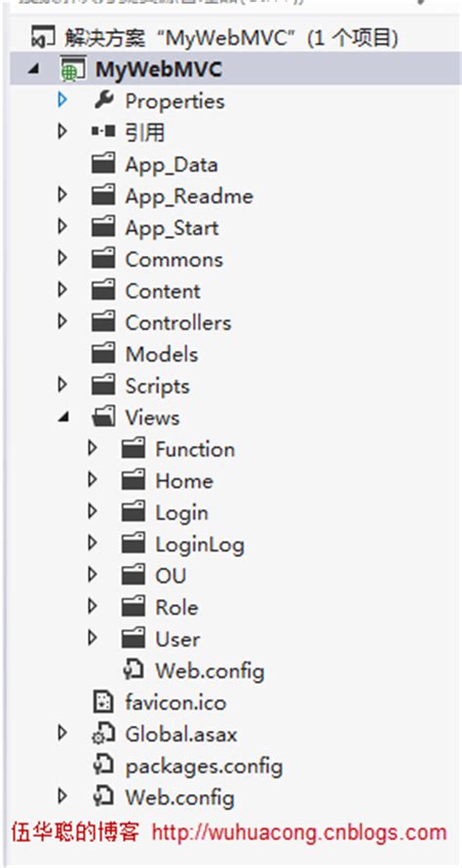Select the Role folder label
Viewport: 462px width, 868px height.
(176, 607)
